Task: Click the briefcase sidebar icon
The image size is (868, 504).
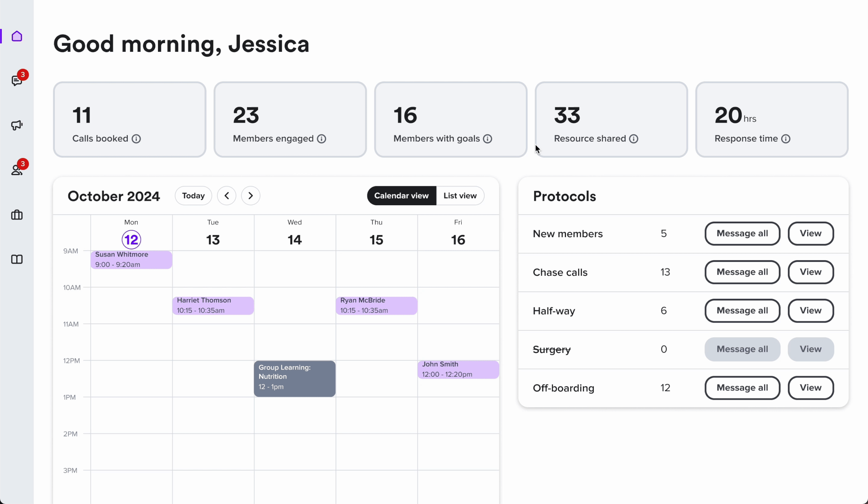Action: [x=17, y=215]
